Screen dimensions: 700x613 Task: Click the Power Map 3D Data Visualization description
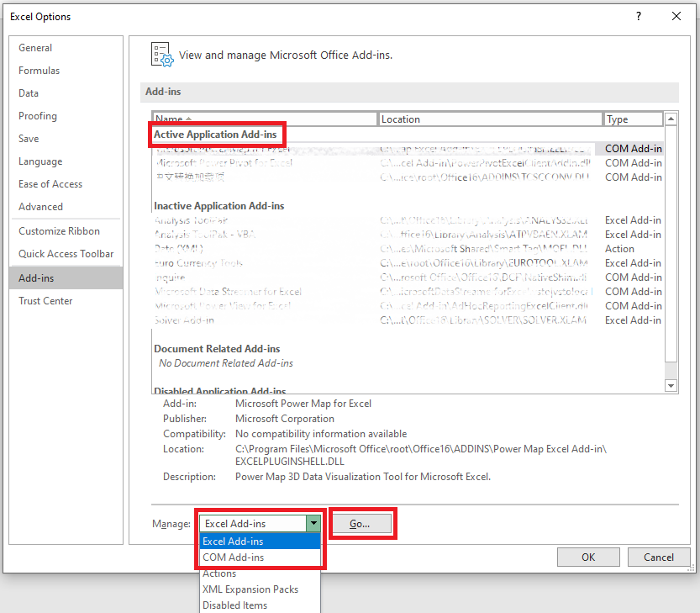tap(363, 477)
